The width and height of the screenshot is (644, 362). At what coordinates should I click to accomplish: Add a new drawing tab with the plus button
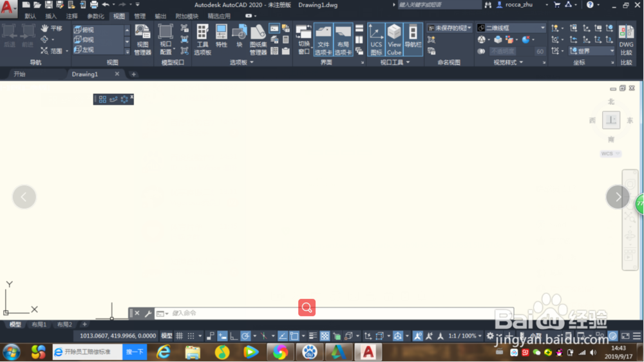pyautogui.click(x=133, y=74)
